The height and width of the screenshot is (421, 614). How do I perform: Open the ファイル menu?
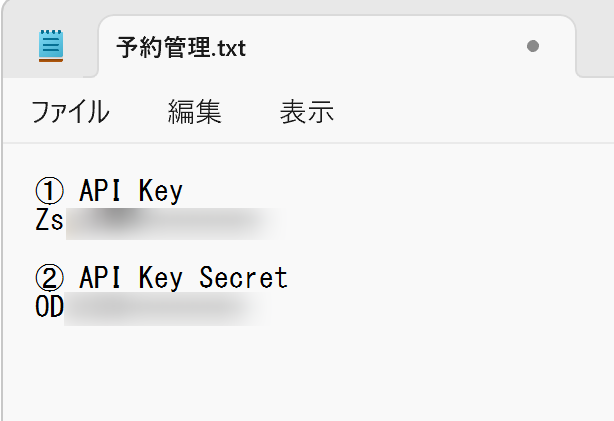click(70, 112)
